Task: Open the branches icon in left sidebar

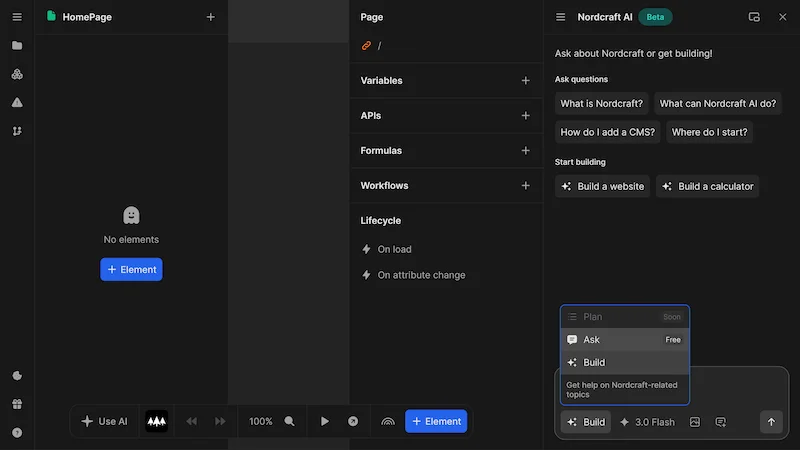Action: click(17, 131)
